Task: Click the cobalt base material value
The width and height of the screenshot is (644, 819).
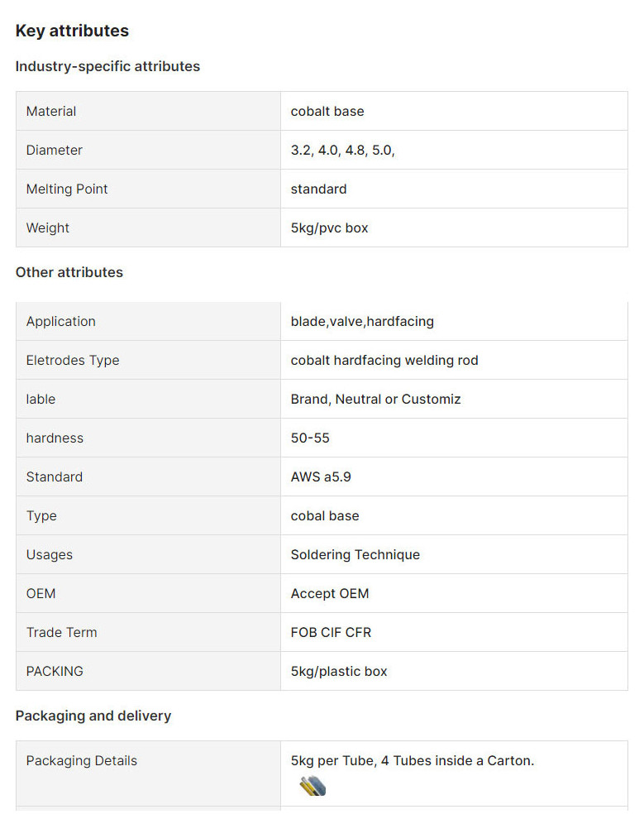Action: point(327,111)
